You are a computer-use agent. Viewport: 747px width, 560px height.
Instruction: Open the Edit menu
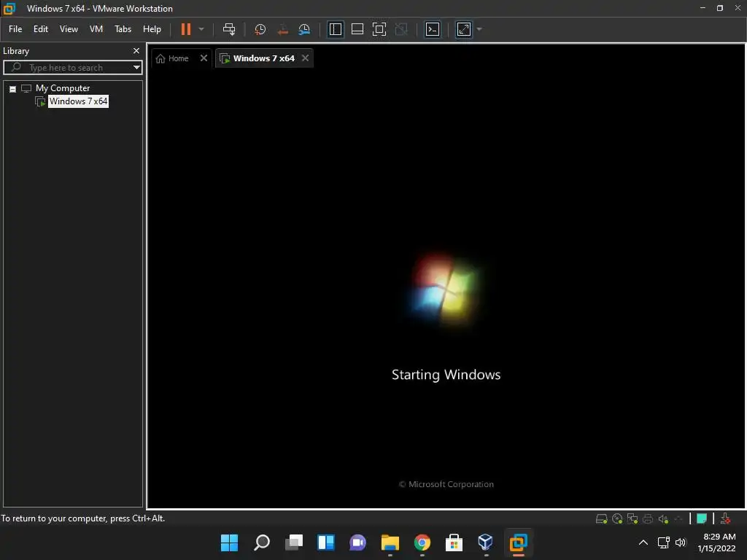(41, 29)
